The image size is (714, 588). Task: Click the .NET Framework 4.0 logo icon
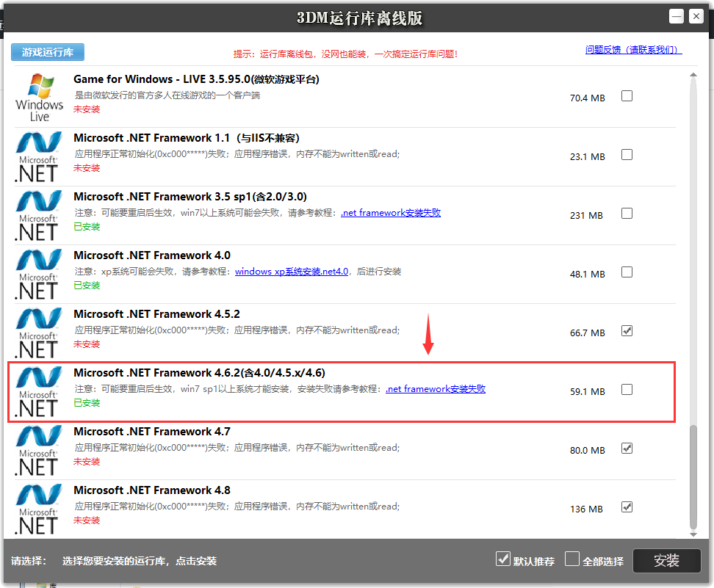pos(39,275)
